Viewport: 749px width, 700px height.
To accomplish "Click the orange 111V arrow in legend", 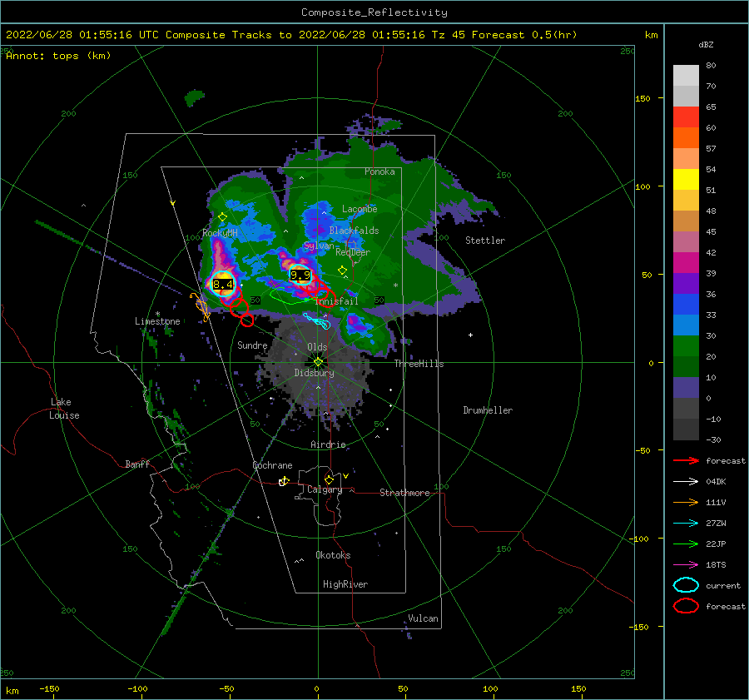I will pos(686,502).
